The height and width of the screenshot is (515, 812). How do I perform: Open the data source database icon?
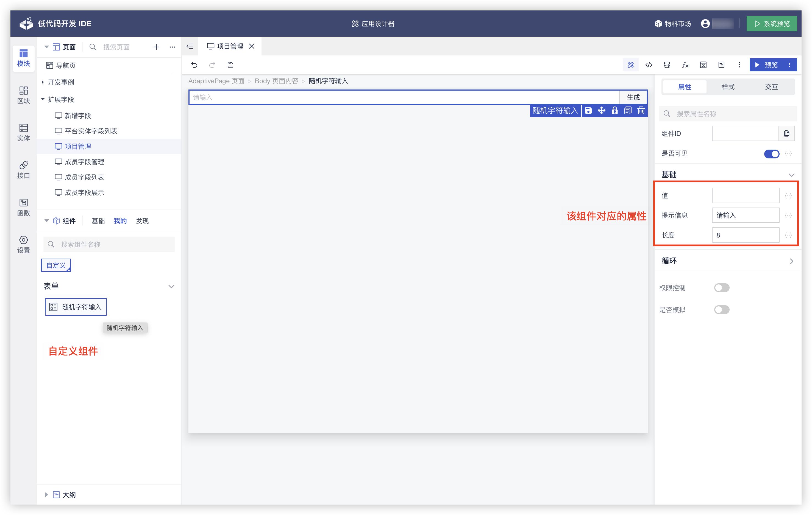(x=667, y=65)
